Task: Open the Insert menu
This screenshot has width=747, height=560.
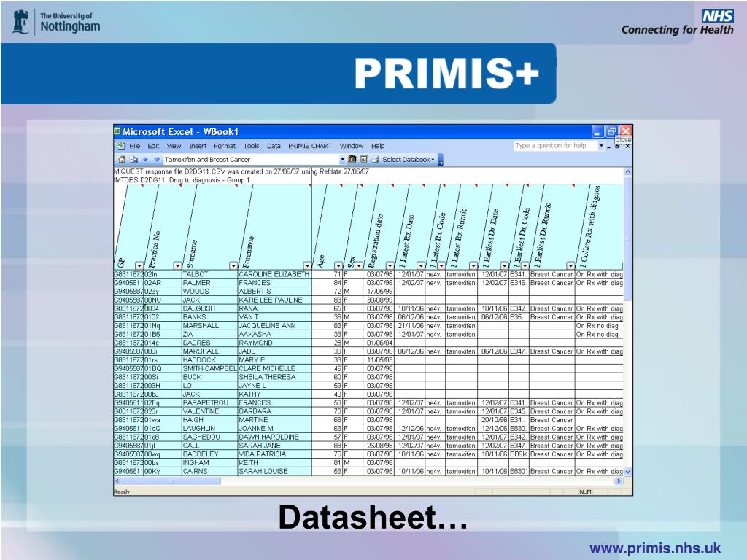Action: (x=198, y=146)
